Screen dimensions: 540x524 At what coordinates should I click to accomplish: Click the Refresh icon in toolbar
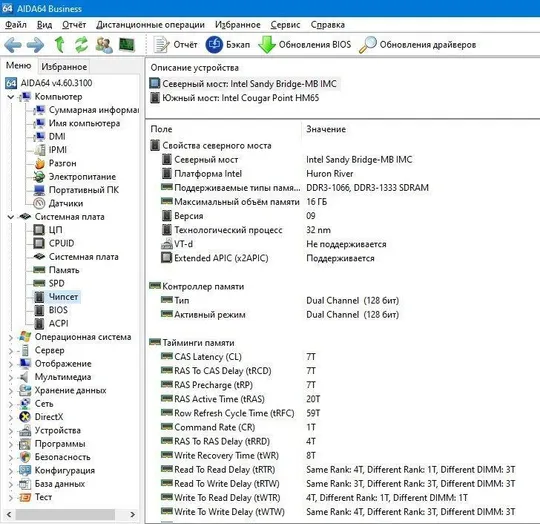point(82,45)
